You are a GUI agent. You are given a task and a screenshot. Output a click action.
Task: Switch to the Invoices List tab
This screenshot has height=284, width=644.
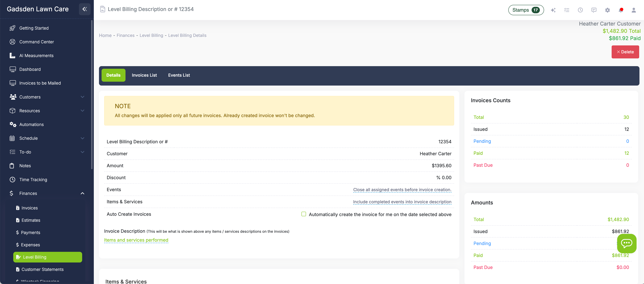pos(144,75)
